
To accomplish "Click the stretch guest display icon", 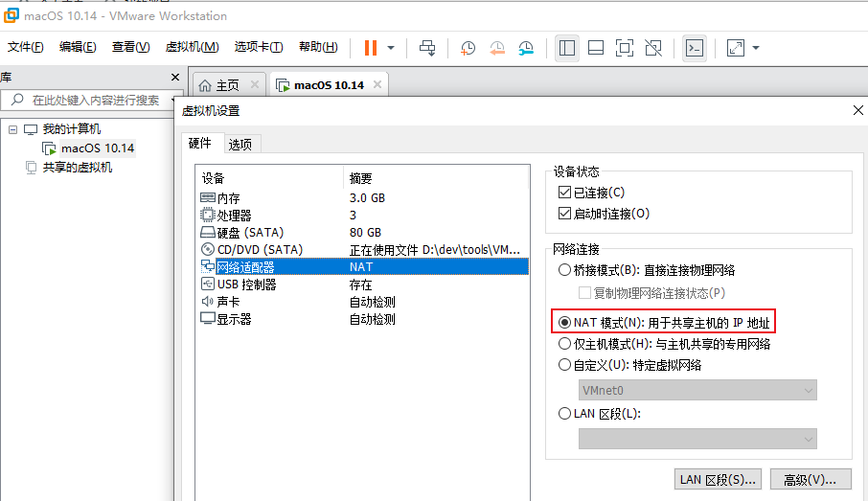I will tap(736, 48).
